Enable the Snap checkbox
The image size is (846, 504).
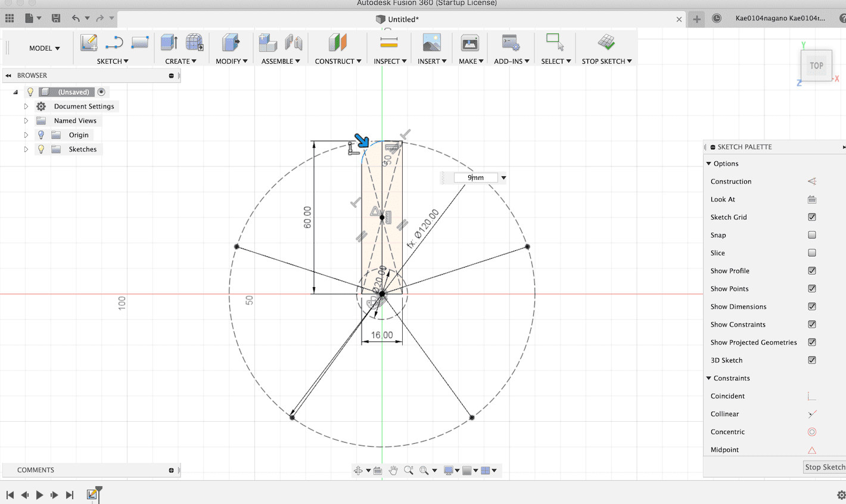(811, 235)
